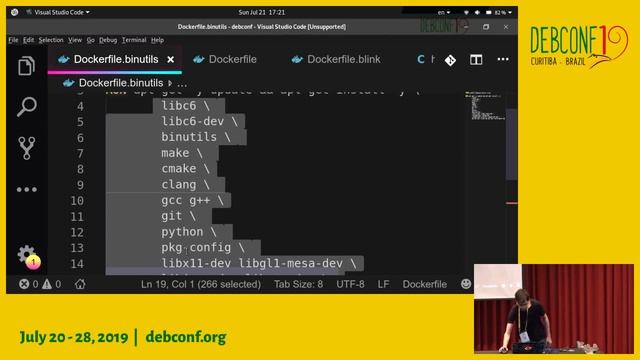Switch to the Dockerfile.blink tab
Screen dimensions: 640x360
(x=336, y=59)
